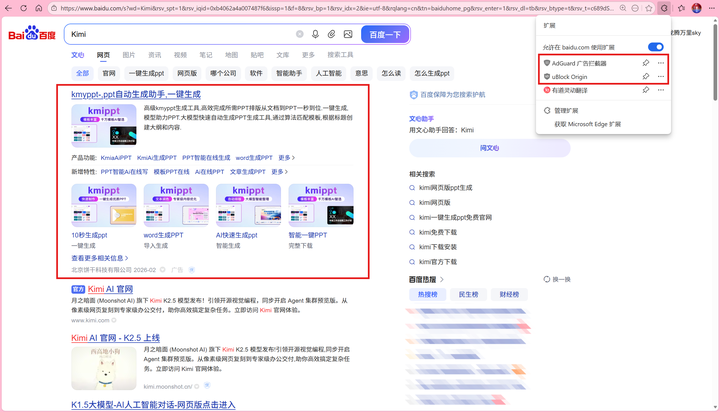
Task: Click the Baidu logo
Action: pyautogui.click(x=32, y=34)
